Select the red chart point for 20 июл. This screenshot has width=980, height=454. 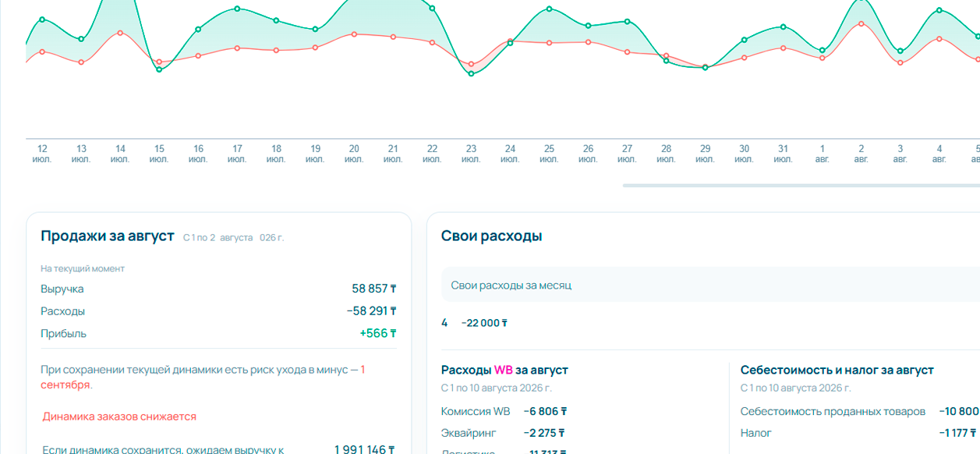pyautogui.click(x=354, y=34)
